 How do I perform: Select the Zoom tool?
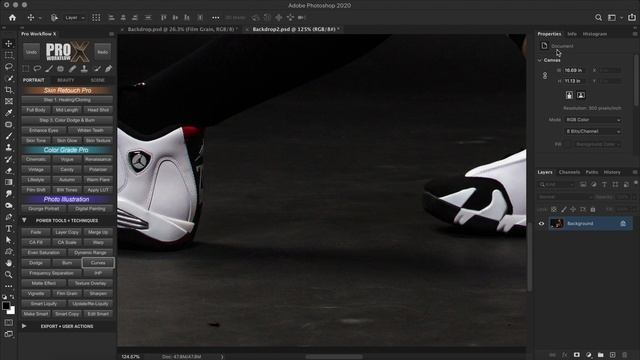(9, 275)
